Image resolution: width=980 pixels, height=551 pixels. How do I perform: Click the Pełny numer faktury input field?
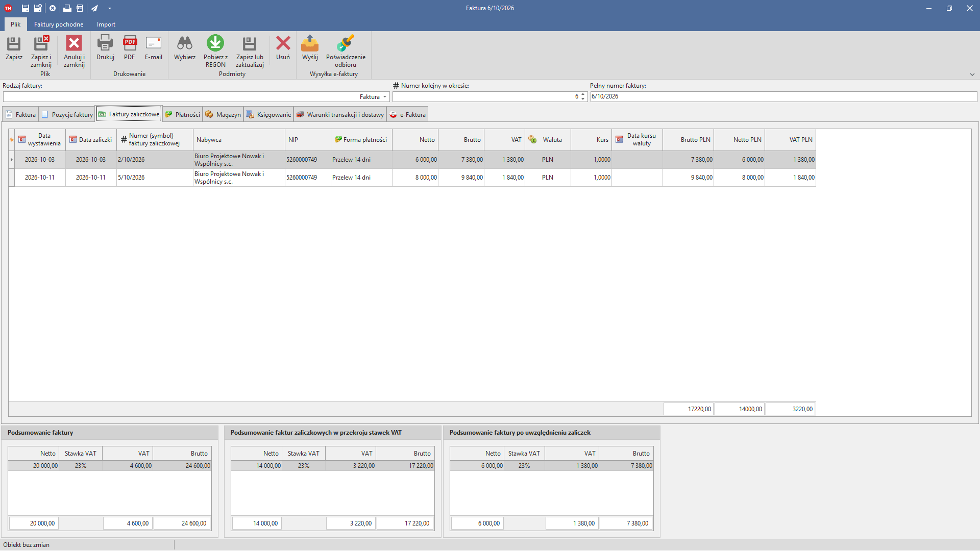pos(783,96)
